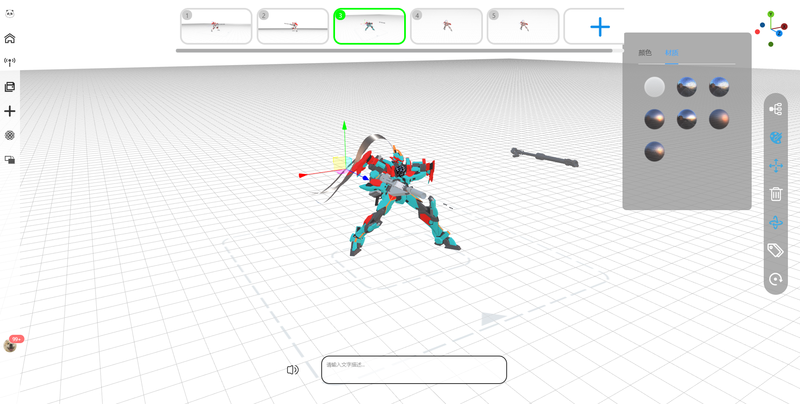
Task: Open the tag label icon
Action: pos(776,250)
